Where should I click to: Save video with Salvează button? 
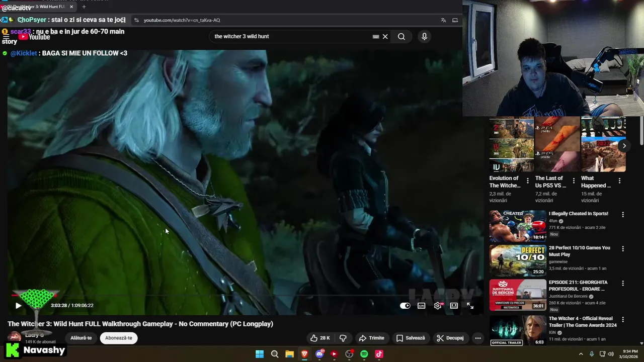[411, 338]
